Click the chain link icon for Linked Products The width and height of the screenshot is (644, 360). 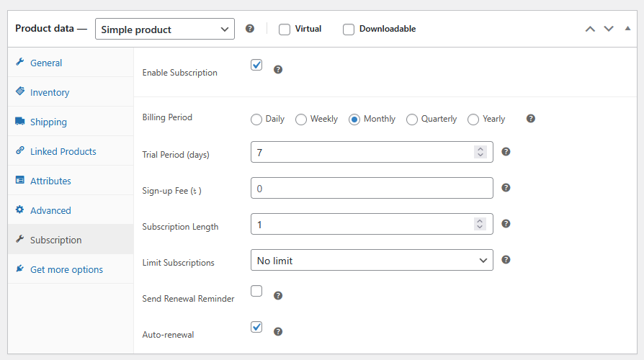coord(19,150)
